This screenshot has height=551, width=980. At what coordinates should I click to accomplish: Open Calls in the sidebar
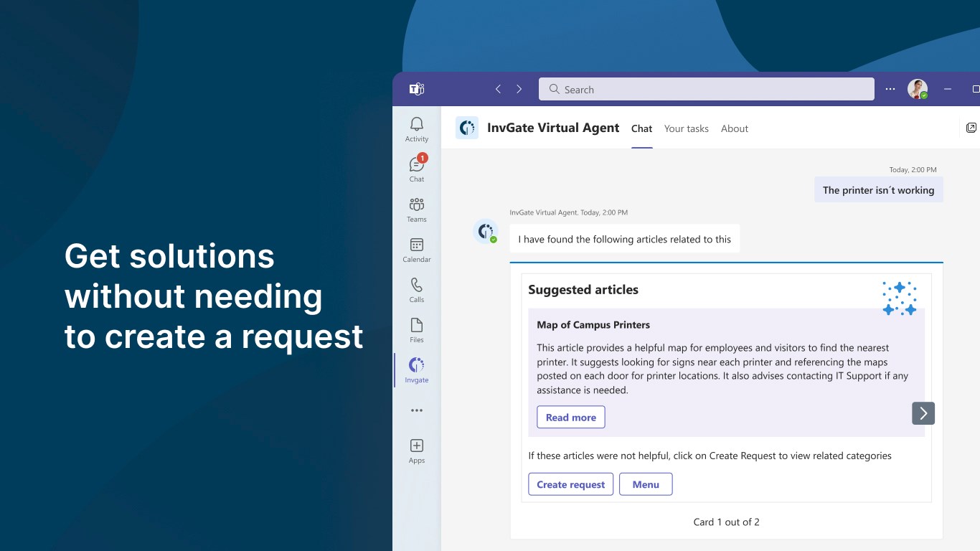[417, 291]
